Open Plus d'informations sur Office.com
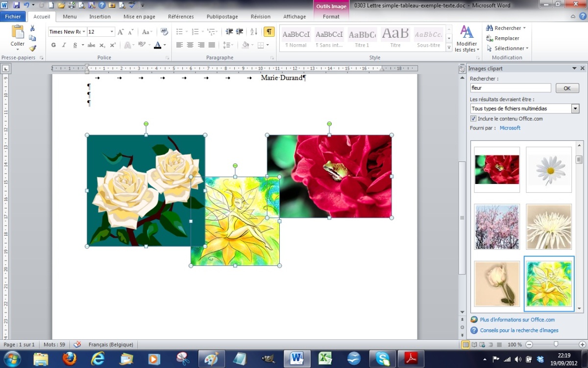 click(x=517, y=319)
